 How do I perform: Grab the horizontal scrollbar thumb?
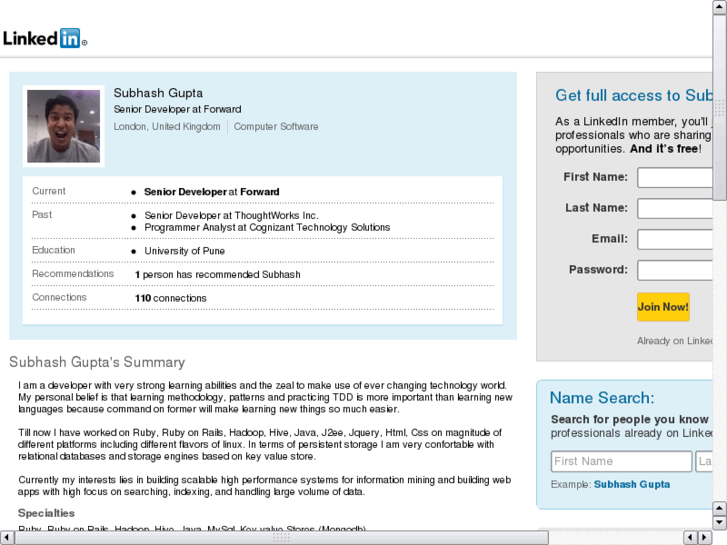283,537
